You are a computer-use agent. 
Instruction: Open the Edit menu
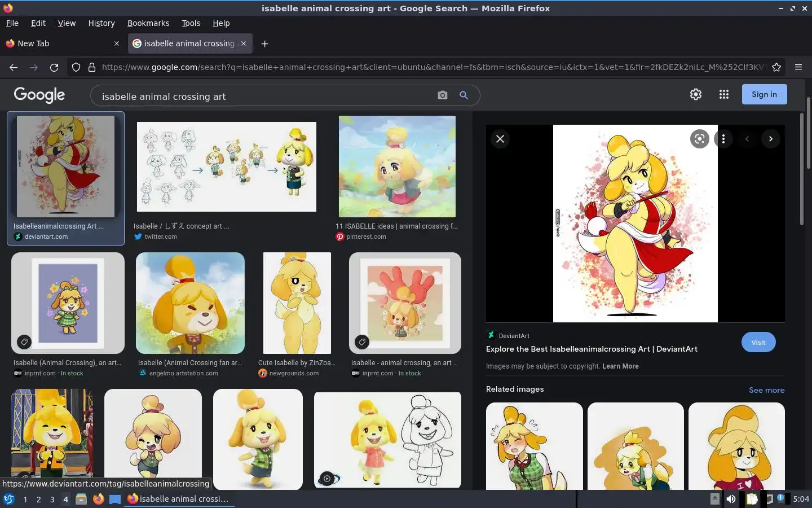point(38,23)
